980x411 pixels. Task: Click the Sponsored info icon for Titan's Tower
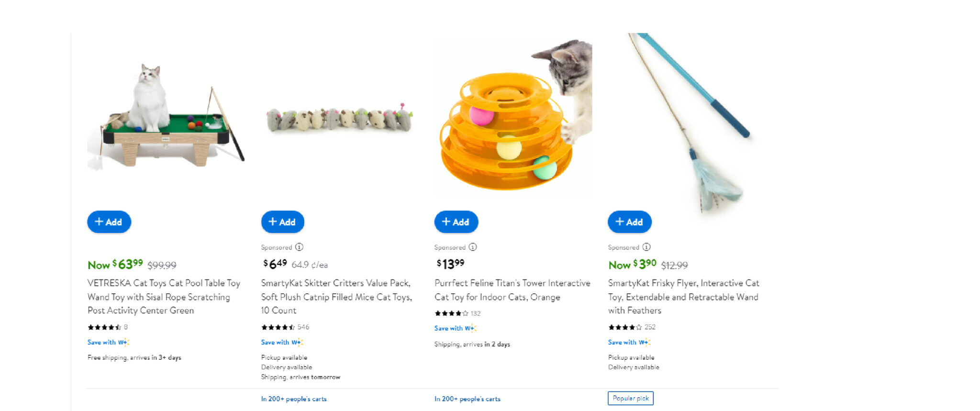click(x=473, y=247)
